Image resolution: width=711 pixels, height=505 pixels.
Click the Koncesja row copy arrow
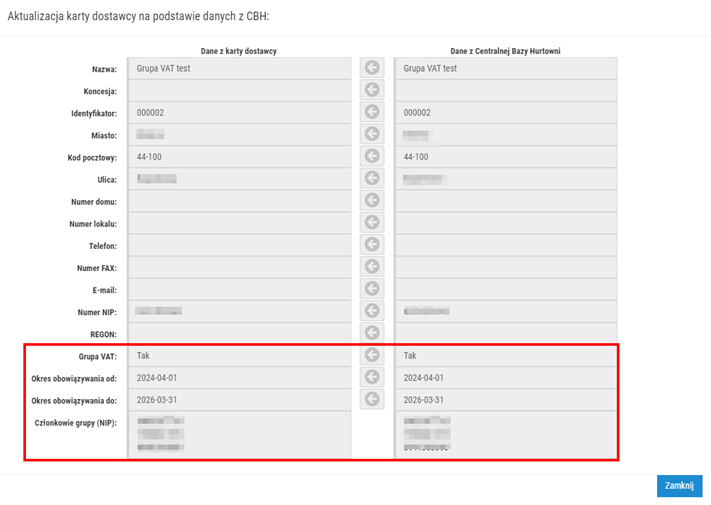tap(372, 90)
